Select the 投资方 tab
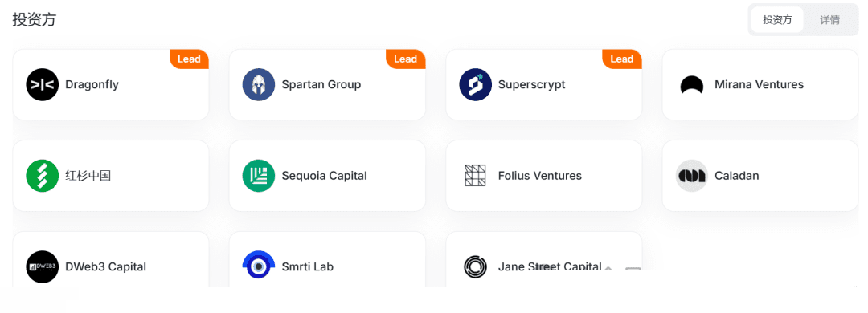The width and height of the screenshot is (868, 313). [777, 20]
